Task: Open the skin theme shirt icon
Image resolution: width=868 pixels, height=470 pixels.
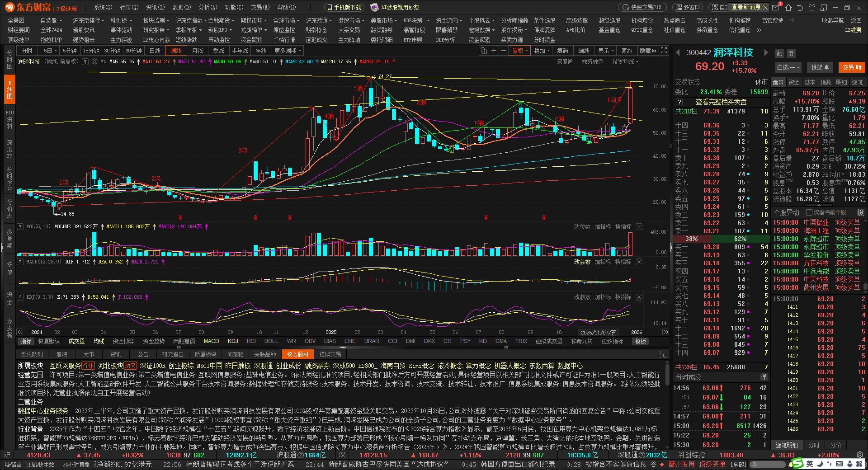Action: click(x=812, y=7)
